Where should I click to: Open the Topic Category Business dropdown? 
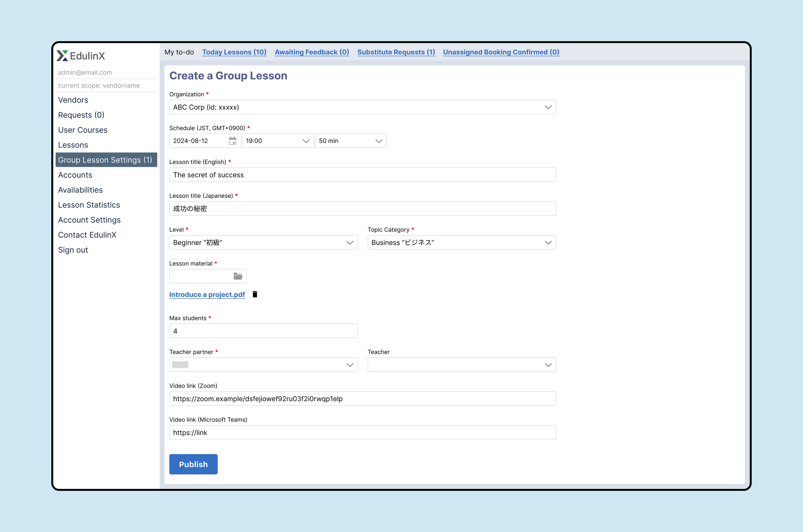[461, 243]
